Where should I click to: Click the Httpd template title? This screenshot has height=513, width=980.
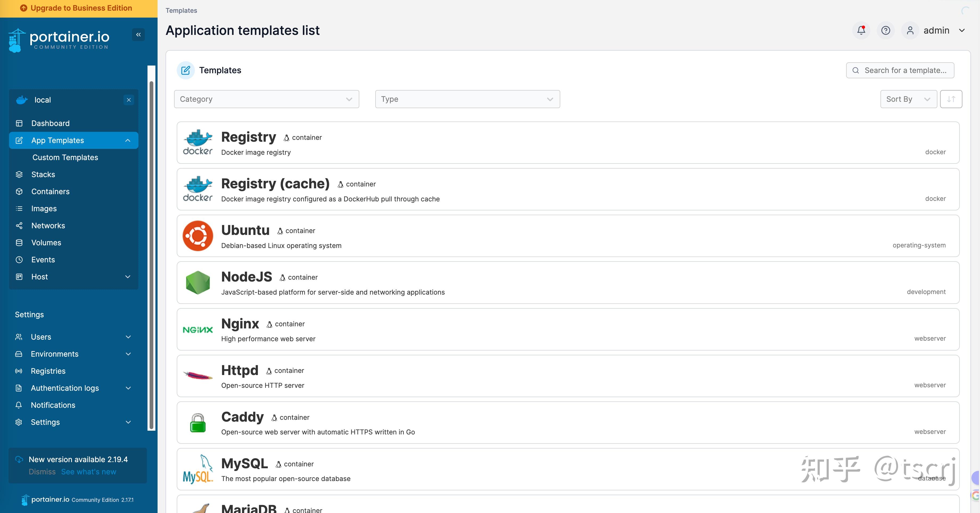coord(240,370)
